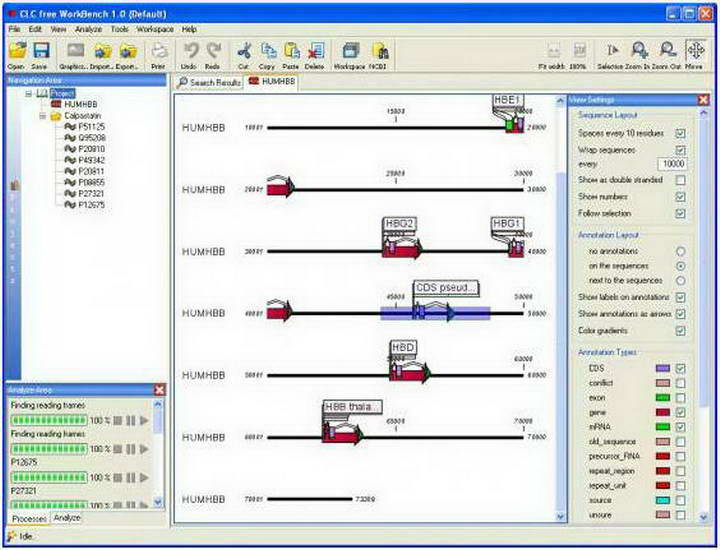Click the Undo toolbar icon
This screenshot has width=720, height=550.
tap(190, 51)
